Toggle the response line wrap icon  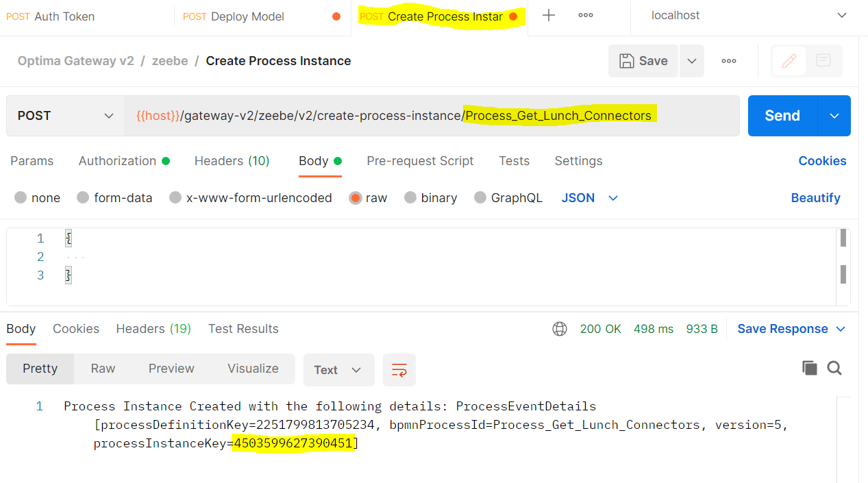tap(399, 370)
